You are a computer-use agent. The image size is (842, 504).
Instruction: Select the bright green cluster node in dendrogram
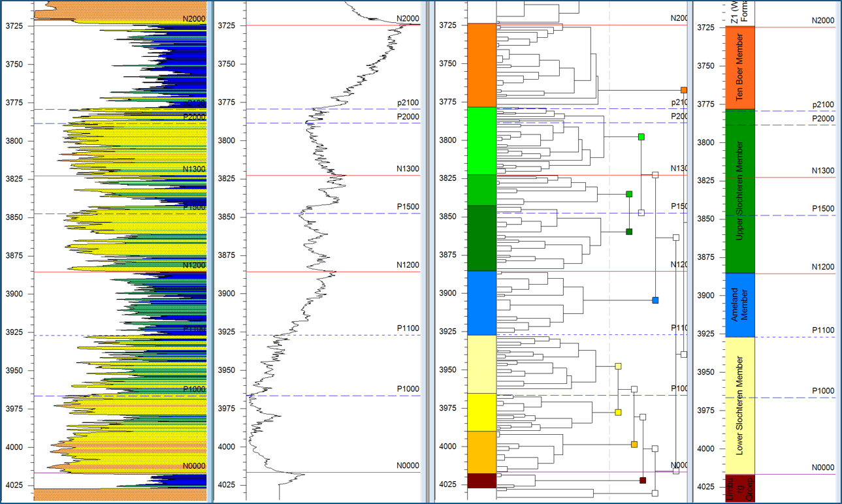tap(641, 136)
